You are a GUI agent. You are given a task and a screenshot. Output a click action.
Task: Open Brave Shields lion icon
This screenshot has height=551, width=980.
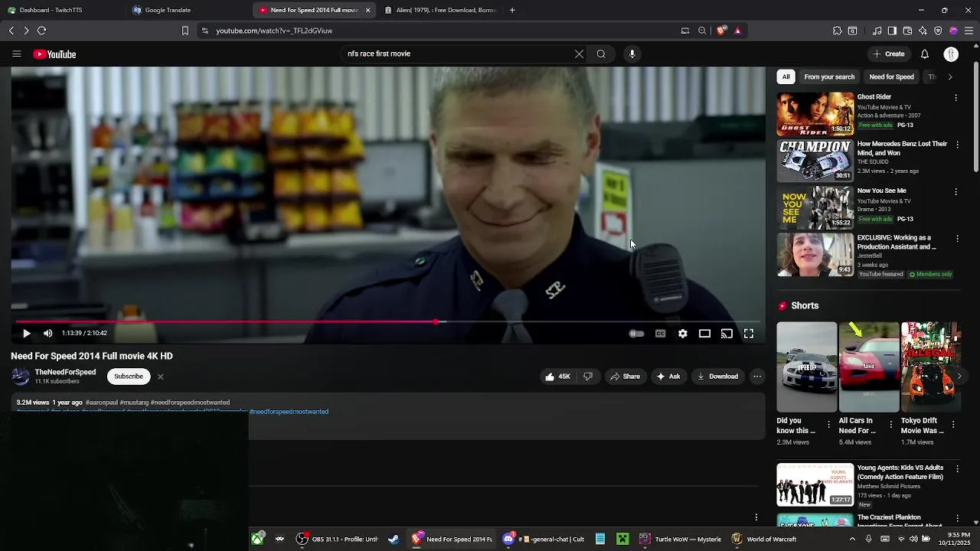pos(721,31)
